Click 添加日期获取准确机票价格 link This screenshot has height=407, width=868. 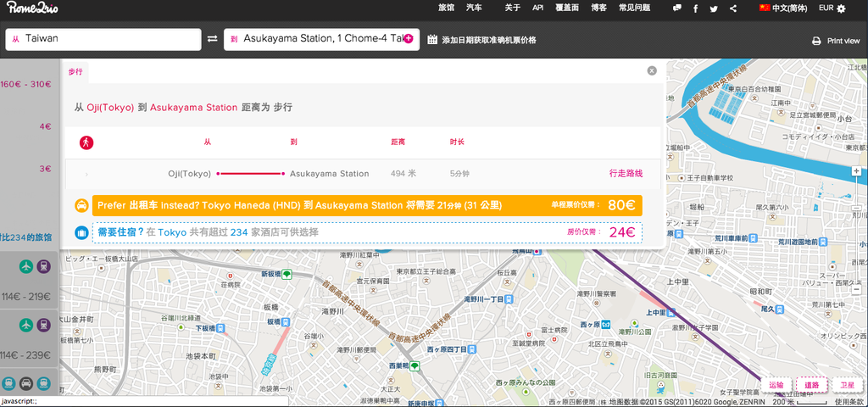(x=489, y=40)
